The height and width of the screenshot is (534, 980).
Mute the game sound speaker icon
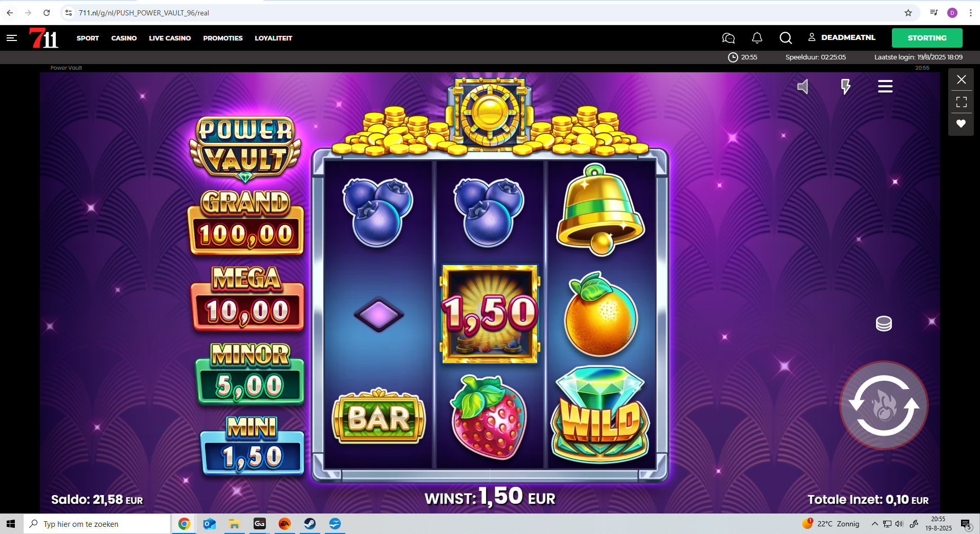(803, 87)
